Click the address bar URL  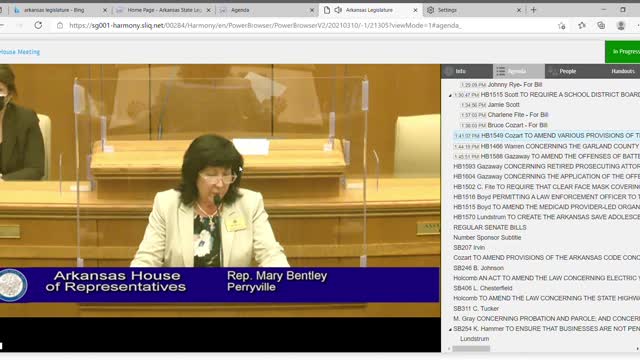pos(265,25)
